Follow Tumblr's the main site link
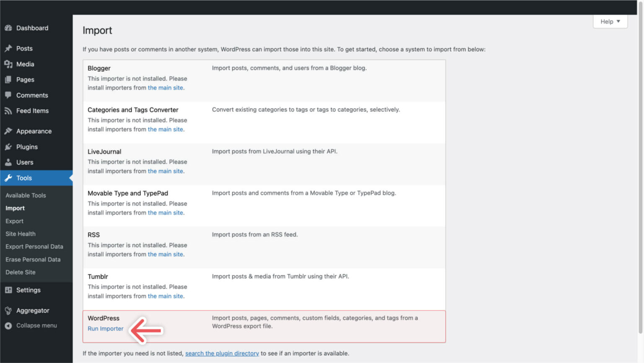Screen dimensions: 644x363 point(166,296)
